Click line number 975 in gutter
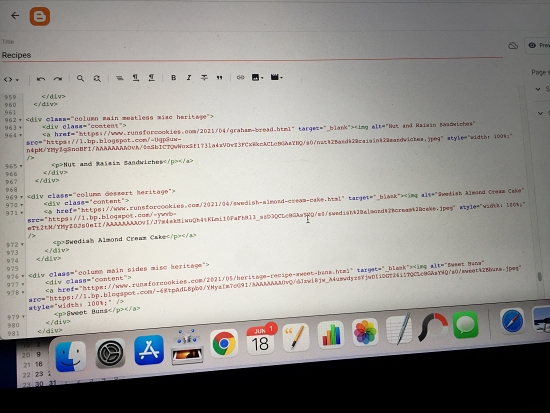This screenshot has width=550, height=413. click(x=12, y=269)
